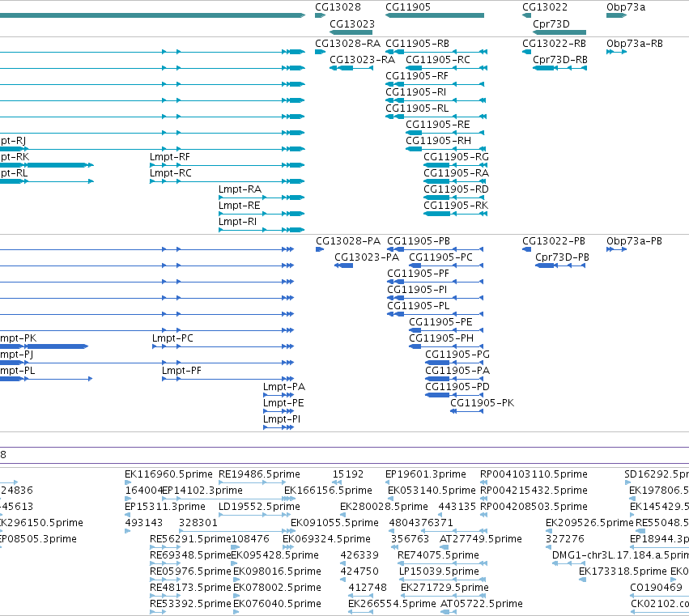Select transcript Lmpt-RF
The image size is (689, 616).
pos(169,157)
